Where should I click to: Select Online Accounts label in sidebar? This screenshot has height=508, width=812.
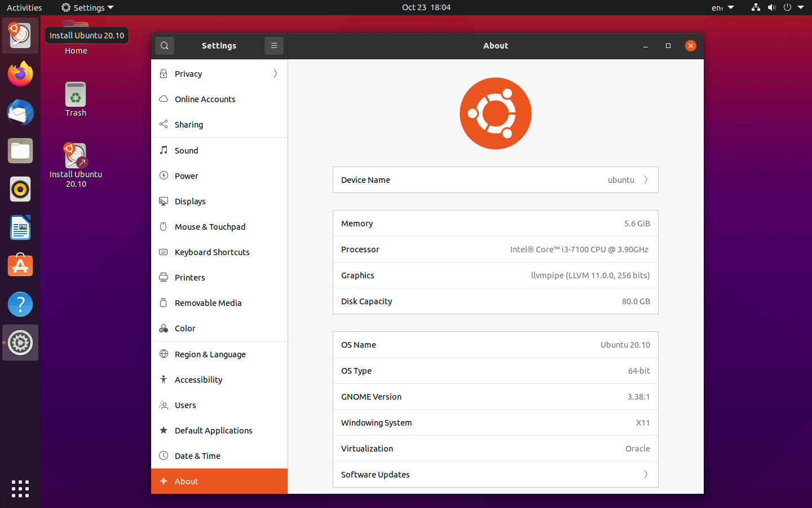205,99
